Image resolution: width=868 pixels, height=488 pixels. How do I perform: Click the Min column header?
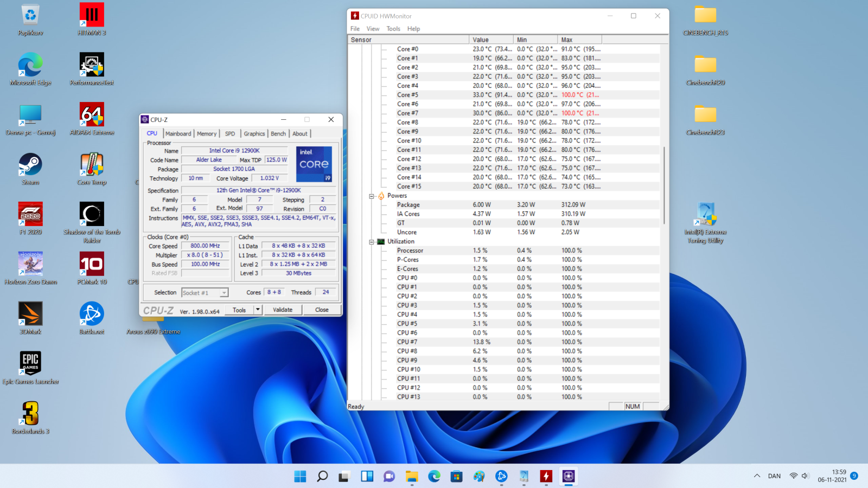point(535,40)
